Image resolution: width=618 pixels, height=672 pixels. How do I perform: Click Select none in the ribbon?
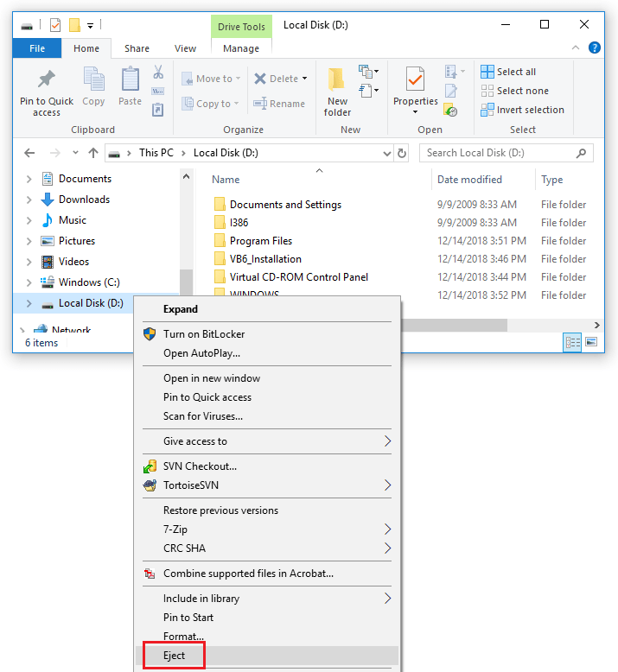(514, 91)
